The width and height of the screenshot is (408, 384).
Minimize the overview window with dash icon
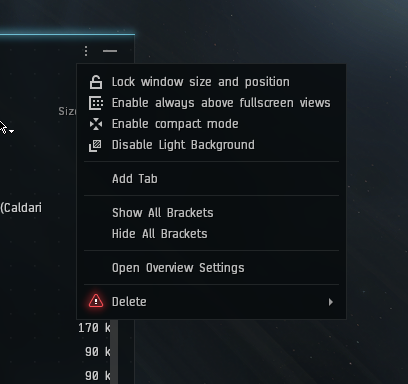(110, 51)
